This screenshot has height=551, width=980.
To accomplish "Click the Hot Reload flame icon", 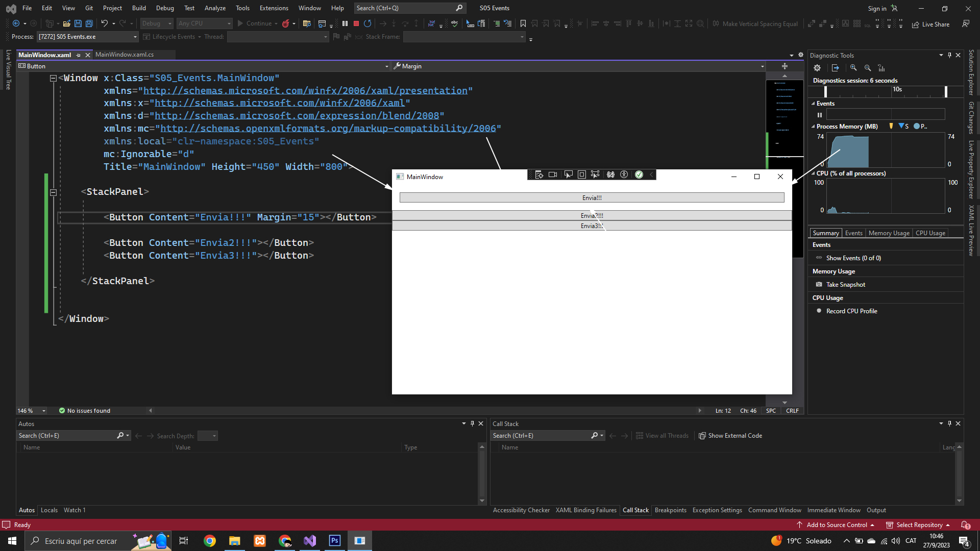I will tap(286, 23).
